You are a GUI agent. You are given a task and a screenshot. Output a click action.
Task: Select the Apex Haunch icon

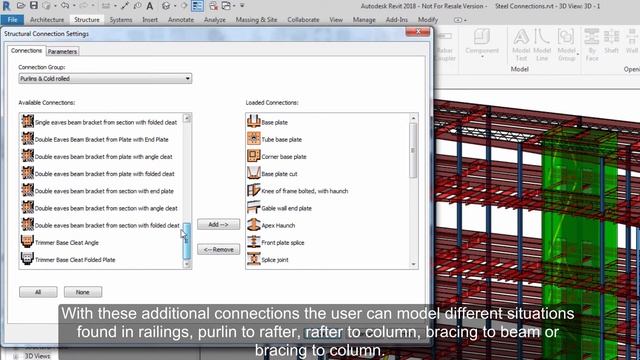[x=253, y=224]
